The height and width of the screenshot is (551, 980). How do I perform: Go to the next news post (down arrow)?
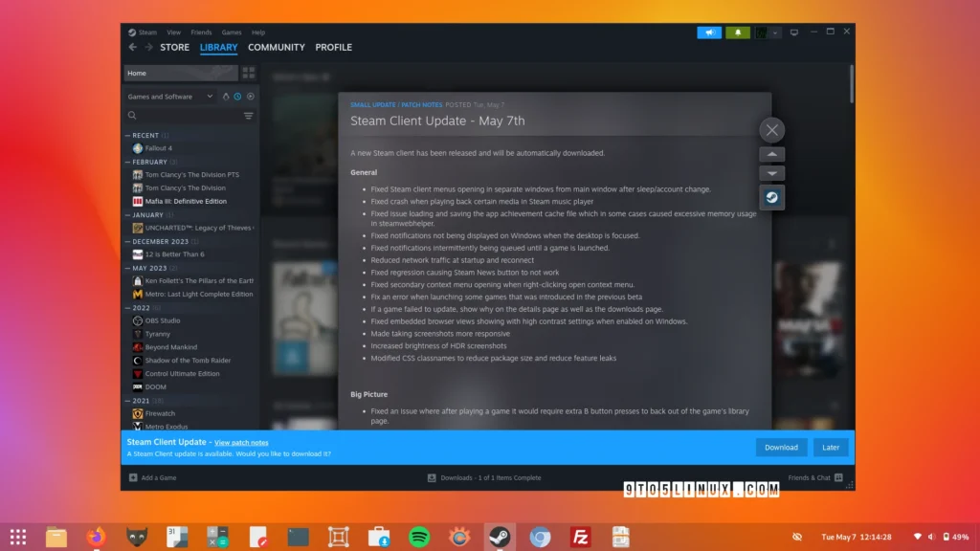tap(772, 173)
